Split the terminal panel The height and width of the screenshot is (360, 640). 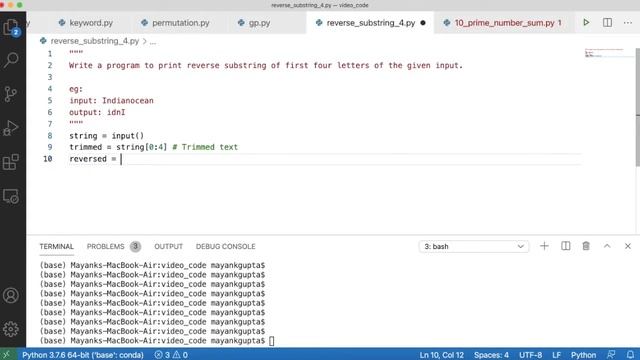click(x=565, y=246)
